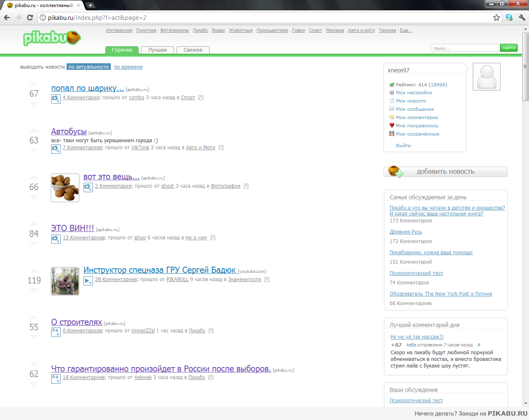This screenshot has width=529, height=420.
Task: Expand image preview icon for "попал по шарику..."
Action: [56, 99]
